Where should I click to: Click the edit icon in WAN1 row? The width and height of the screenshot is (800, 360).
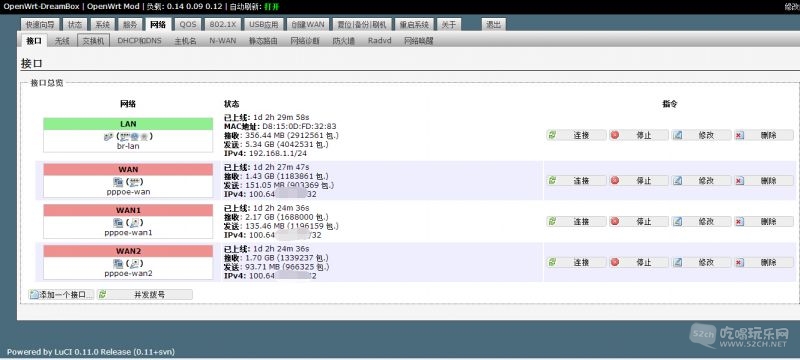678,221
